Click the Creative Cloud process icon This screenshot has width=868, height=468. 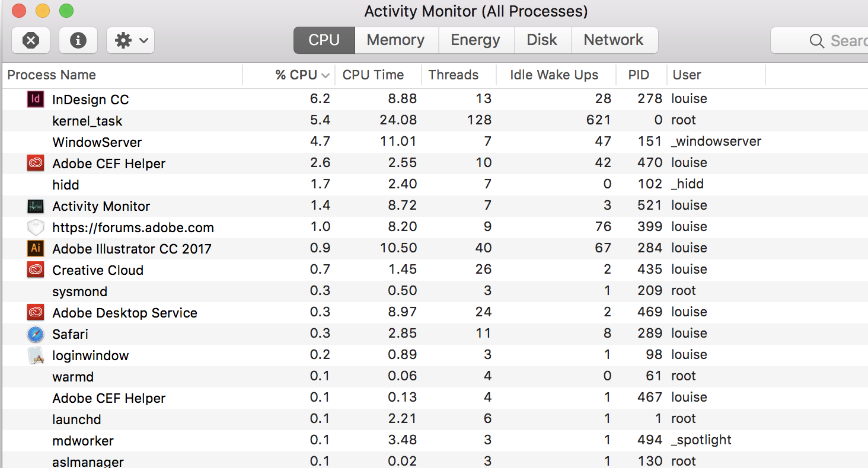pos(36,270)
